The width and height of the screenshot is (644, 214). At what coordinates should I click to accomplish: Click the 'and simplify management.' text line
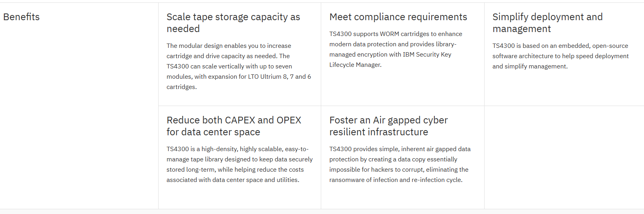click(x=530, y=66)
